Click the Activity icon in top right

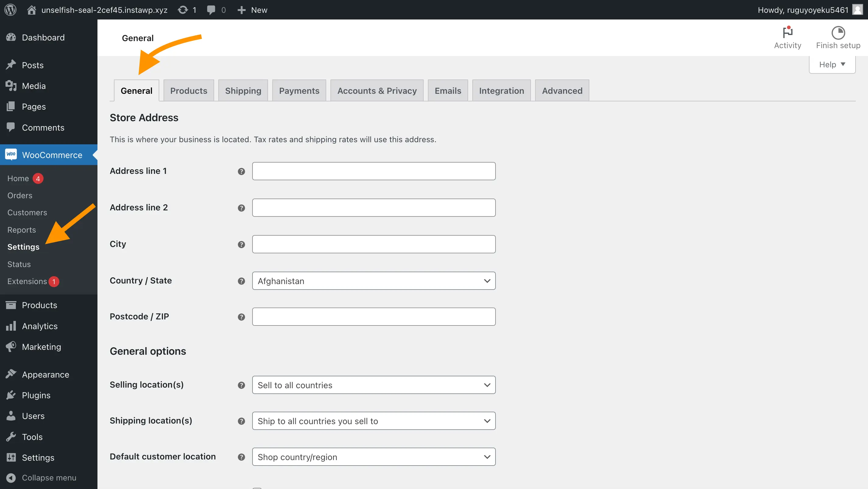788,33
